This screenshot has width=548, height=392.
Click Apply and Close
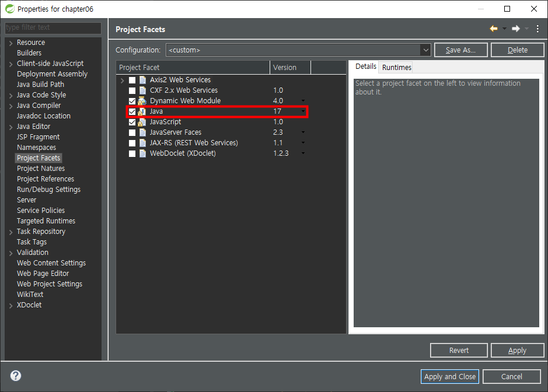tap(450, 377)
